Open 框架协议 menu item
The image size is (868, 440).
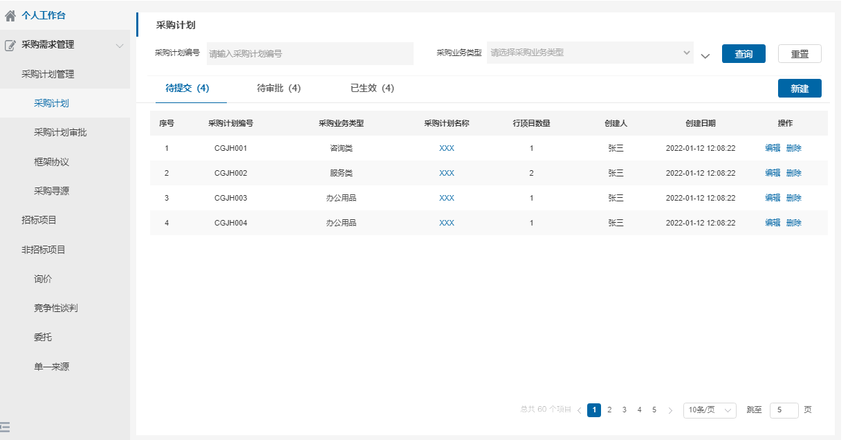(x=51, y=162)
